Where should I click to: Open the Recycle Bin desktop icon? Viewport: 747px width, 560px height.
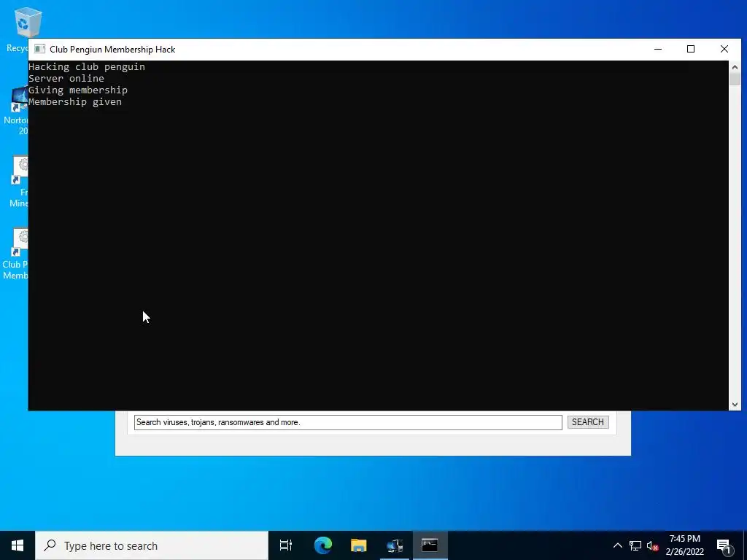pos(28,23)
